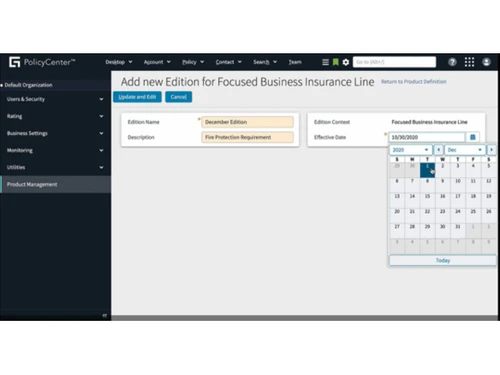500x375 pixels.
Task: Expand Business Settings section
Action: (55, 133)
